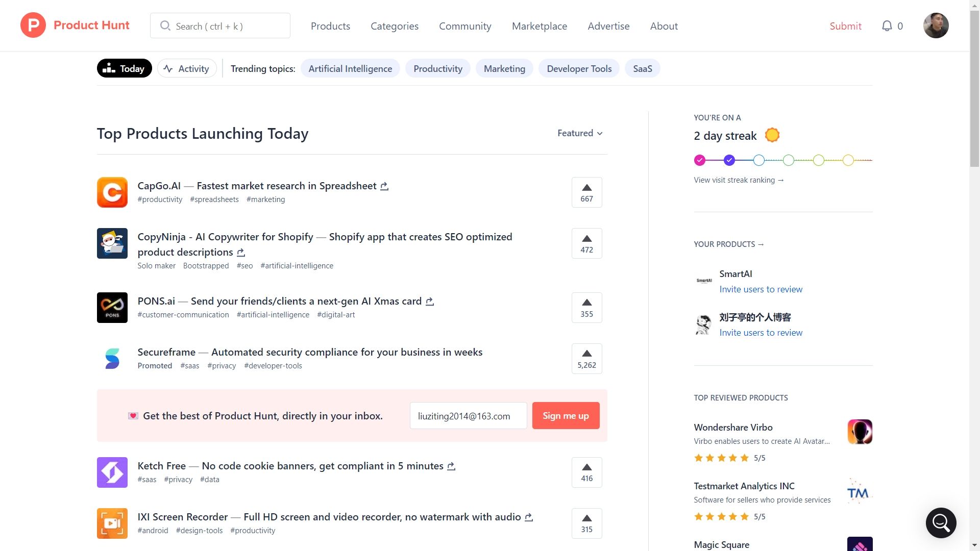Screen dimensions: 980x551
Task: Click the first pink streak day marker
Action: [700, 160]
